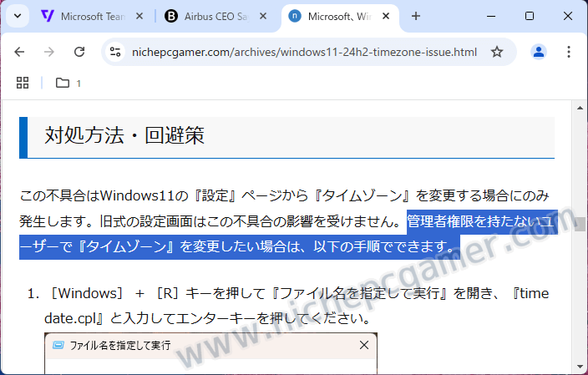Screen dimensions: 588x375
Task: Open the Chrome three-dot menu
Action: point(569,52)
